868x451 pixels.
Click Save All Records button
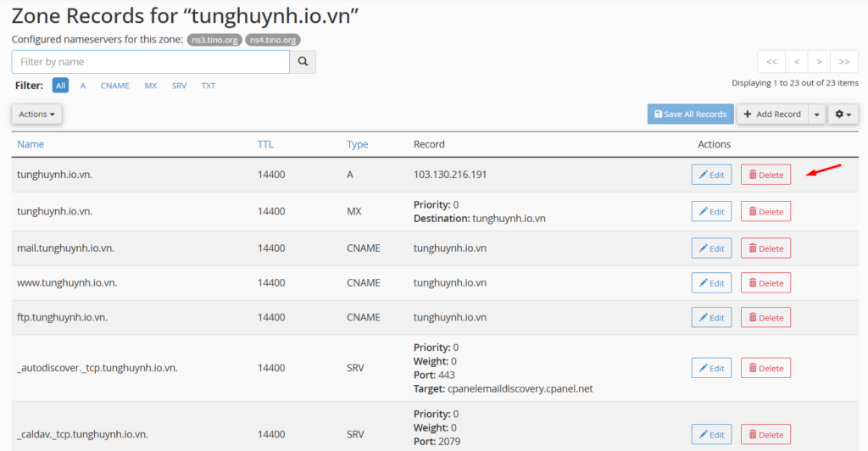coord(690,114)
